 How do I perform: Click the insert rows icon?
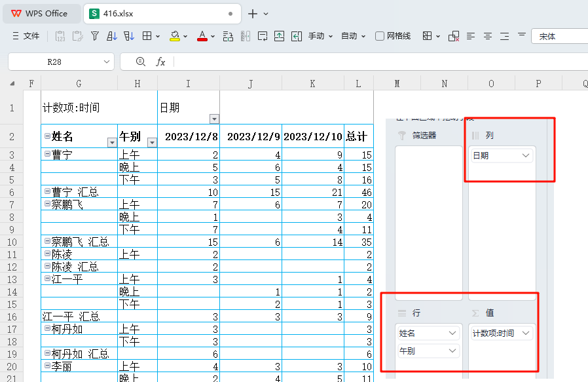click(228, 36)
